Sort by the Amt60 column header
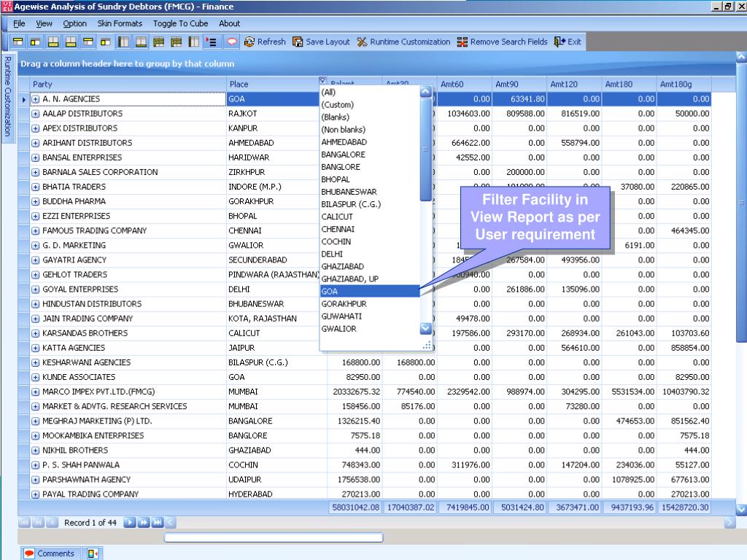The width and height of the screenshot is (747, 560). pyautogui.click(x=465, y=85)
